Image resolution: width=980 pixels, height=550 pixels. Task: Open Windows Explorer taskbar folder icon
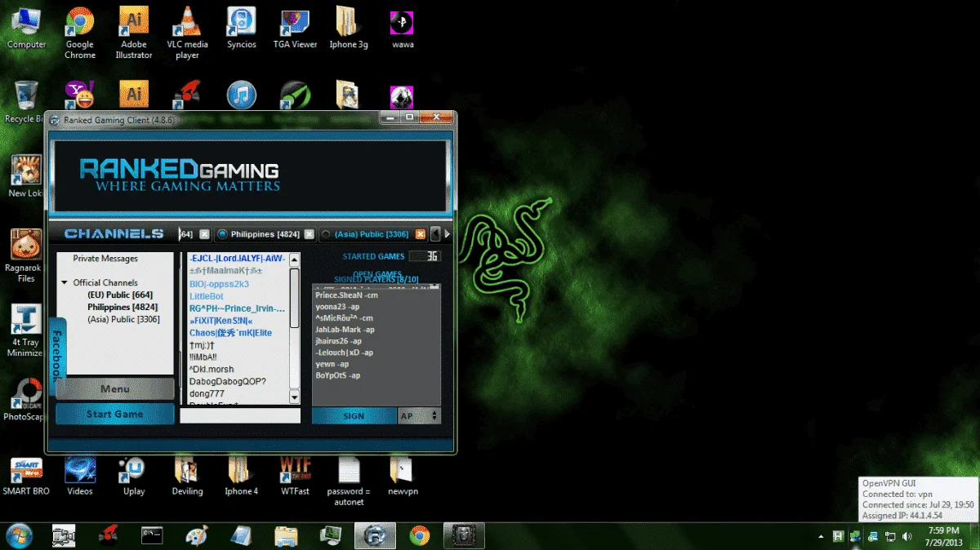[x=286, y=536]
